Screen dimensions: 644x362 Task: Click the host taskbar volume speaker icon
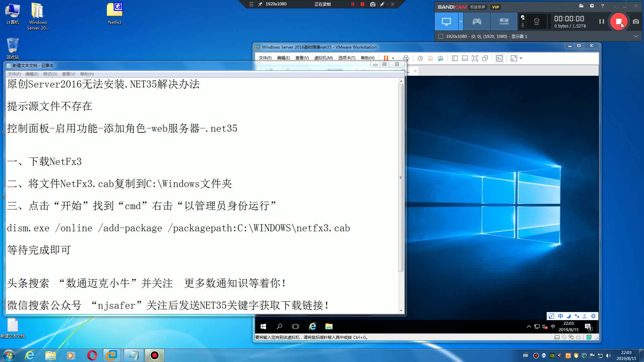click(x=608, y=356)
